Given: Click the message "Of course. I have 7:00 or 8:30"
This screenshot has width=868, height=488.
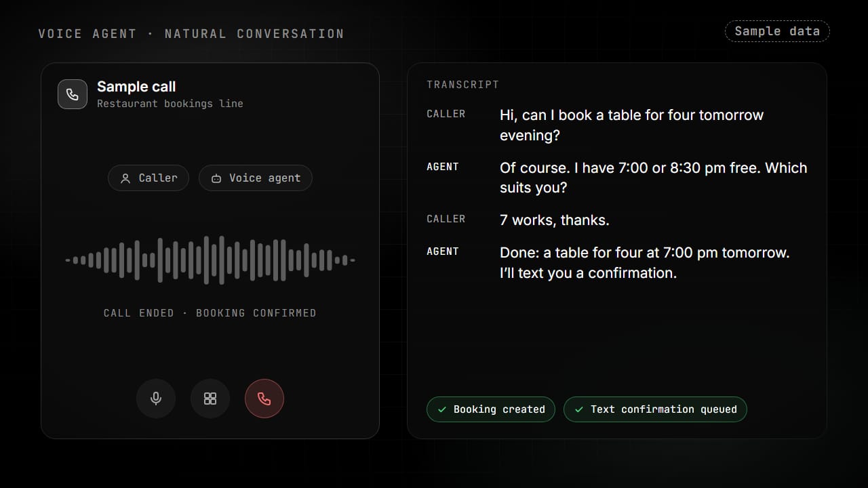Looking at the screenshot, I should pos(654,178).
